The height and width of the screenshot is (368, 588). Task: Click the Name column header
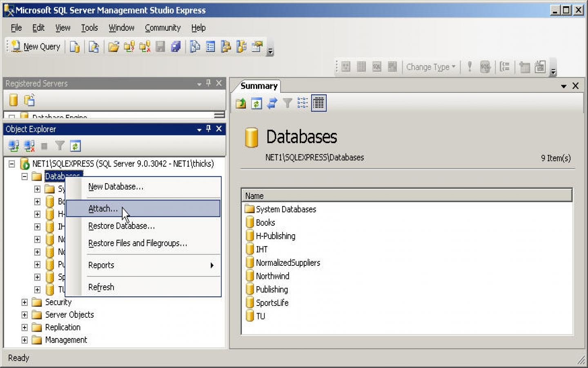coord(407,195)
